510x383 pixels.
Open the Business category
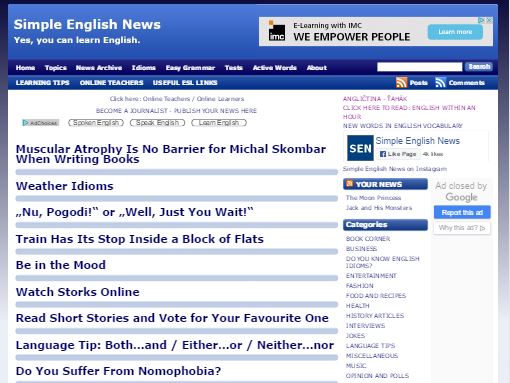(x=361, y=249)
